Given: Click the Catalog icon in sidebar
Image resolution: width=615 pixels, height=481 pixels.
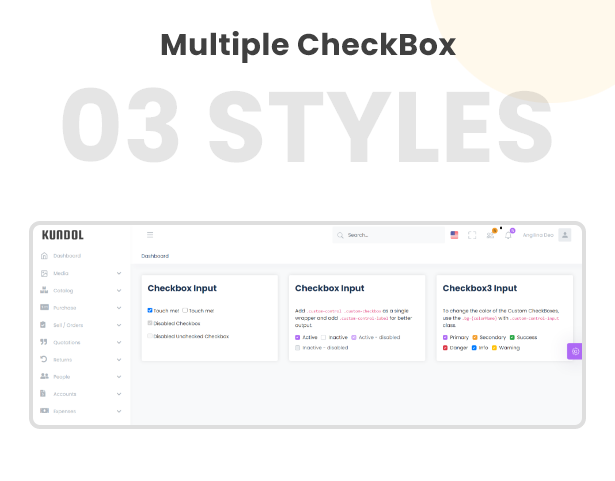Looking at the screenshot, I should tap(44, 290).
